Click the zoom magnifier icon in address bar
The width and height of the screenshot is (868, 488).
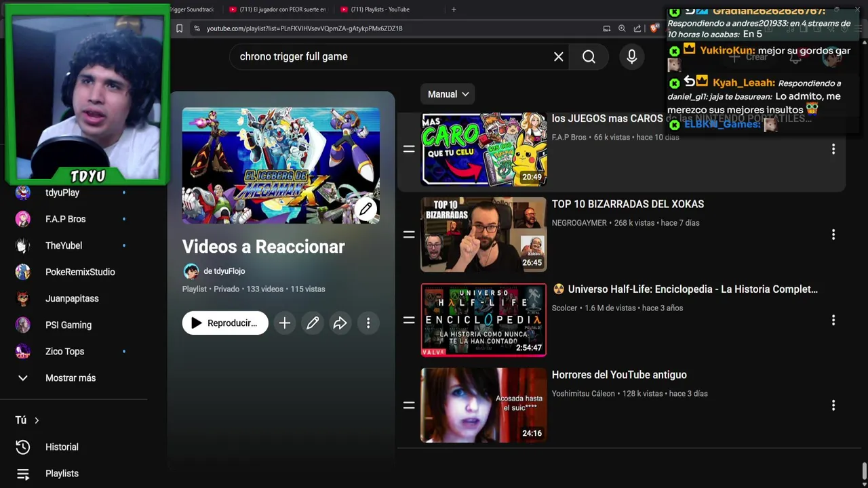(622, 28)
